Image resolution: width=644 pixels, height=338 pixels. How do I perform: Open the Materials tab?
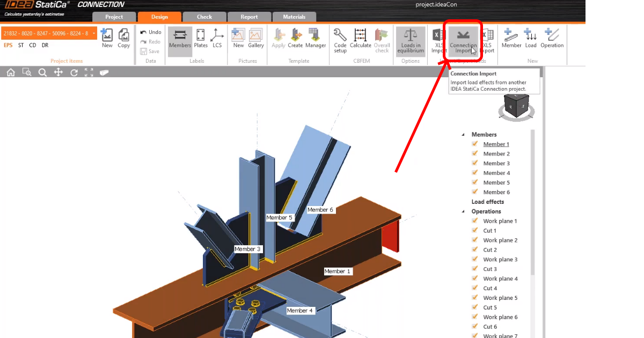click(294, 17)
